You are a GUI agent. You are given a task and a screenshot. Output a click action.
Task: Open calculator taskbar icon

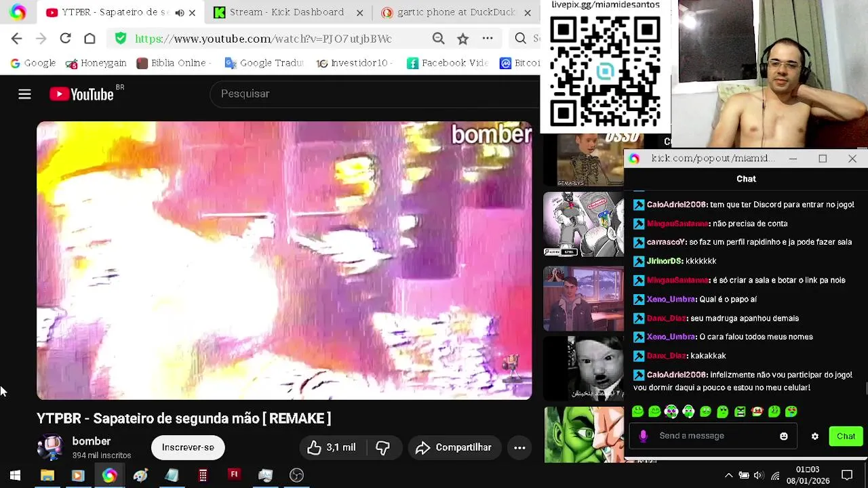pos(203,475)
